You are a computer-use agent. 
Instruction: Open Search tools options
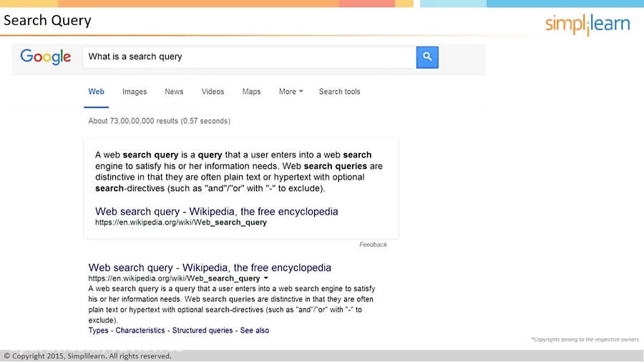point(340,92)
